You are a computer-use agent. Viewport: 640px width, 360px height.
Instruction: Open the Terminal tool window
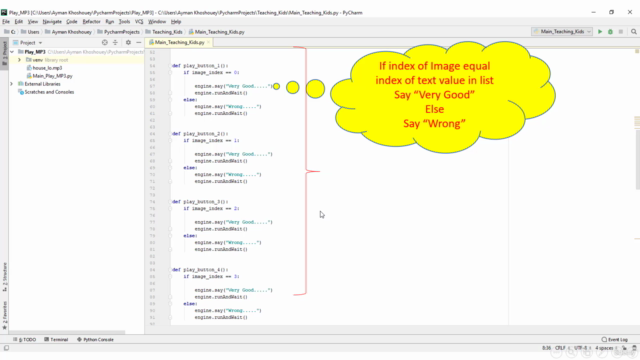point(56,340)
